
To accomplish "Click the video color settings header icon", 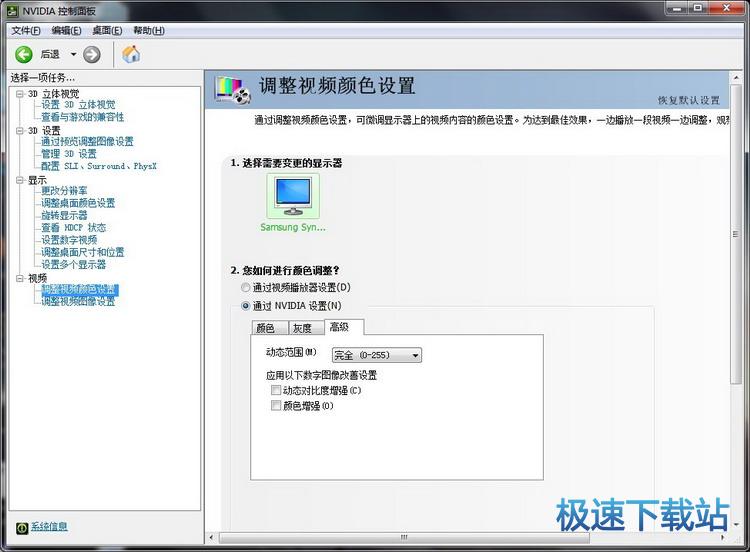I will 232,90.
